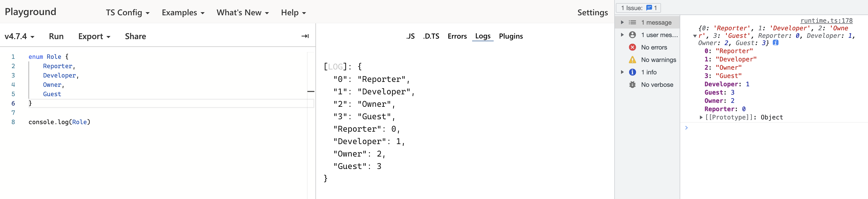Click the 1 Issue button
This screenshot has height=199, width=868.
pos(638,8)
